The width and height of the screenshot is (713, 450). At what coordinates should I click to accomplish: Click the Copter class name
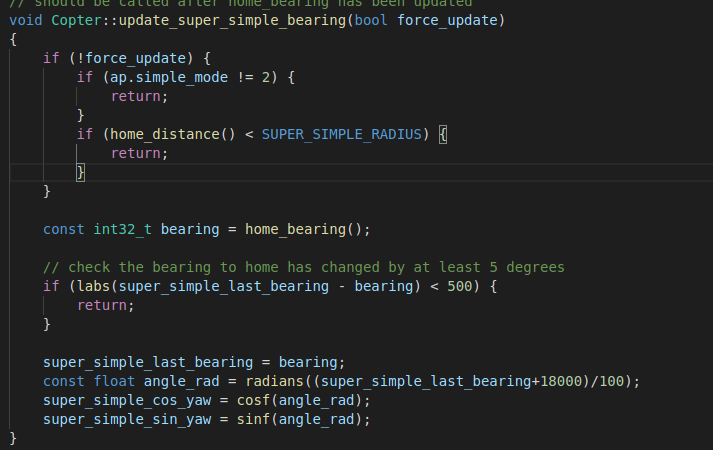tap(76, 20)
